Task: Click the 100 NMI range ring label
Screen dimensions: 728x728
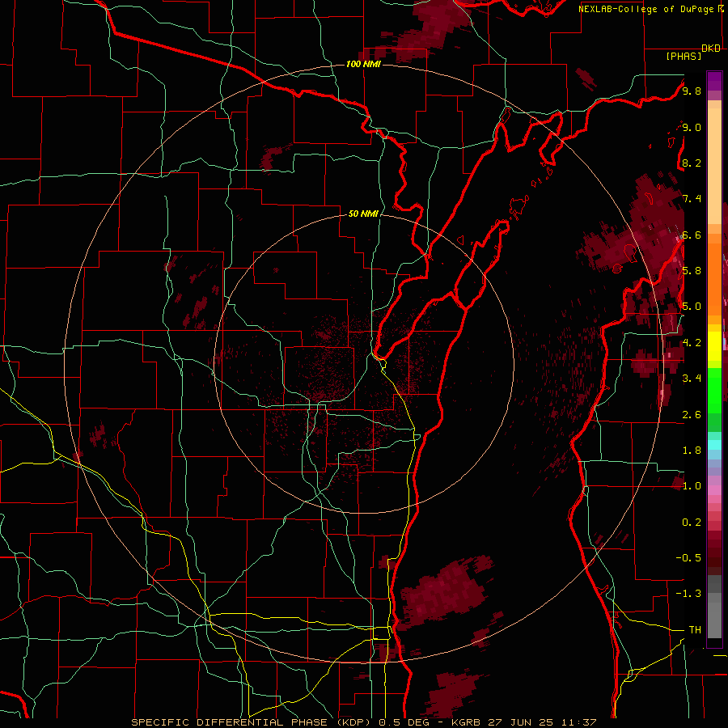Action: pos(363,64)
